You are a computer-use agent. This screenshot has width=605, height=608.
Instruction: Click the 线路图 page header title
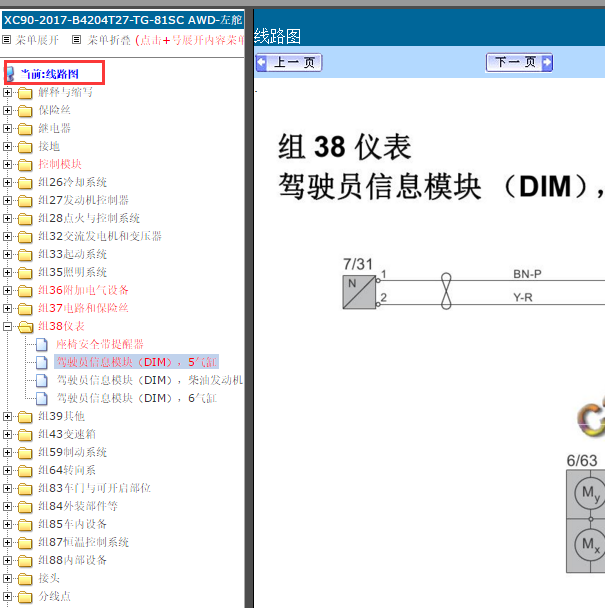278,36
